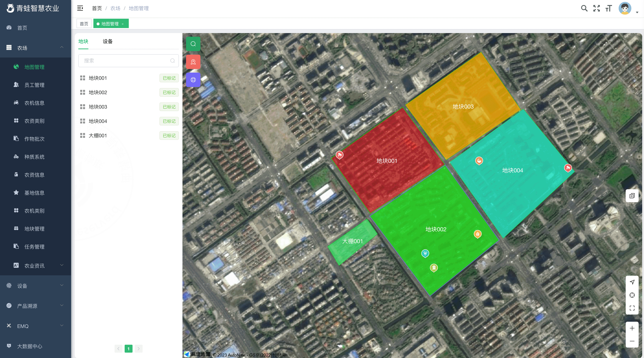Click the search icon inside the 搜索 field
This screenshot has width=644, height=358.
pyautogui.click(x=173, y=61)
